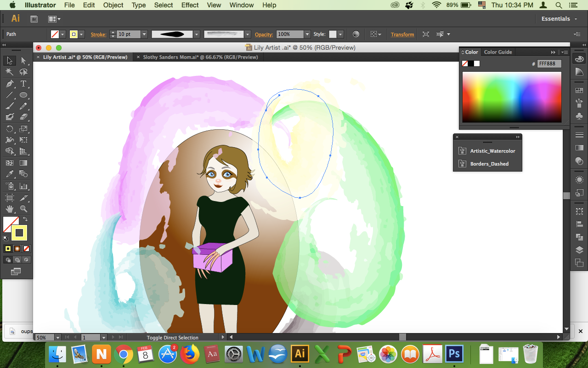
Task: Open the Object menu
Action: point(113,5)
